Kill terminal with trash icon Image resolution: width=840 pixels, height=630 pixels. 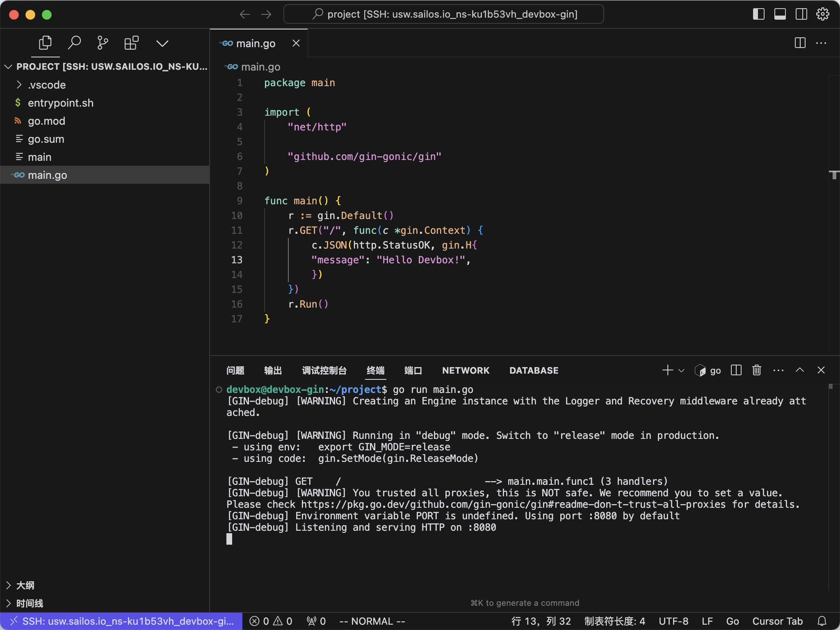pos(757,370)
